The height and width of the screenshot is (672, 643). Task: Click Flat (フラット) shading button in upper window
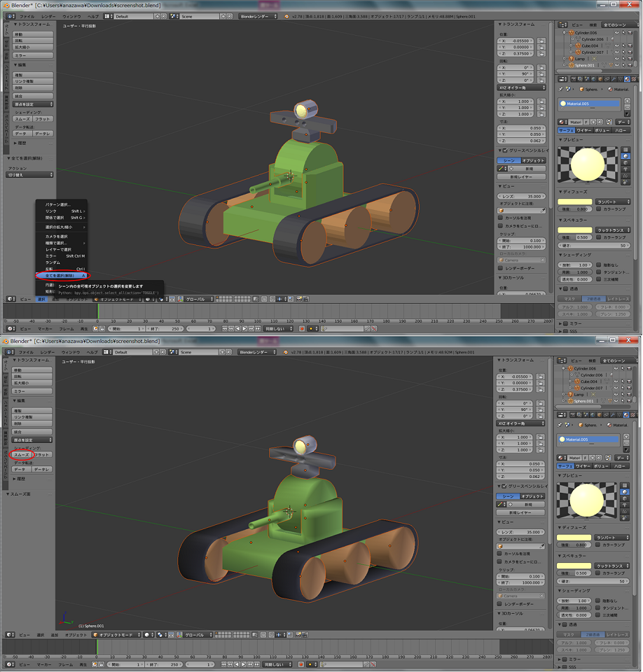coord(43,119)
